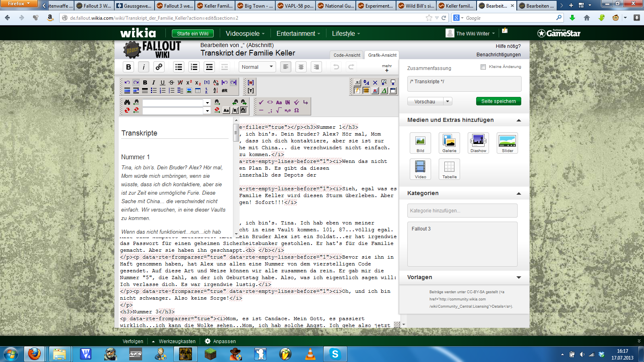Toggle bold in the main editor toolbar

coord(128,67)
